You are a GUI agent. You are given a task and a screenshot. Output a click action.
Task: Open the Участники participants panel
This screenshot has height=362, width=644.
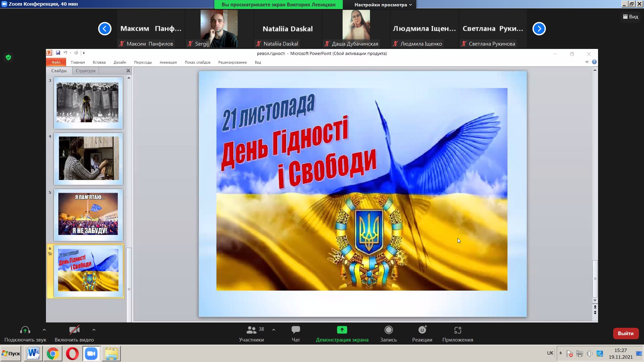point(252,334)
